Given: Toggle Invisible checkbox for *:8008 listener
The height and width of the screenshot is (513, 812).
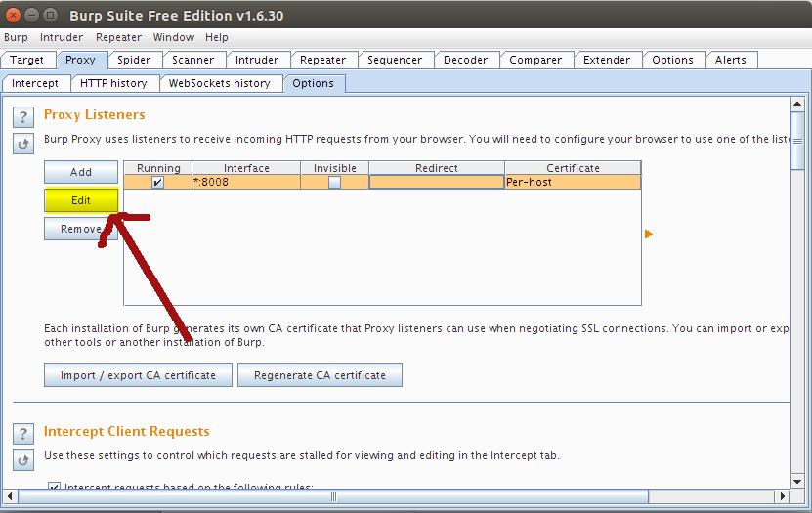Looking at the screenshot, I should pyautogui.click(x=334, y=182).
